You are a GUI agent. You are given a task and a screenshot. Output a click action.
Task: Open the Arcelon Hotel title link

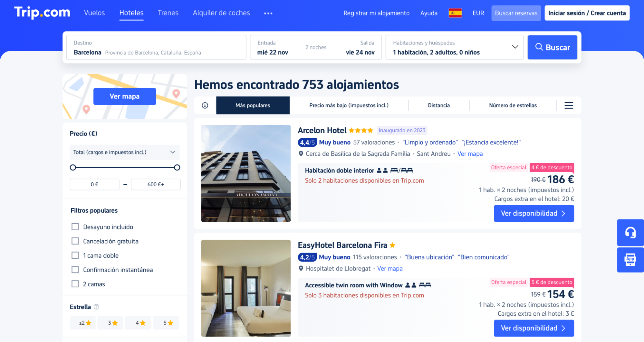pos(322,130)
